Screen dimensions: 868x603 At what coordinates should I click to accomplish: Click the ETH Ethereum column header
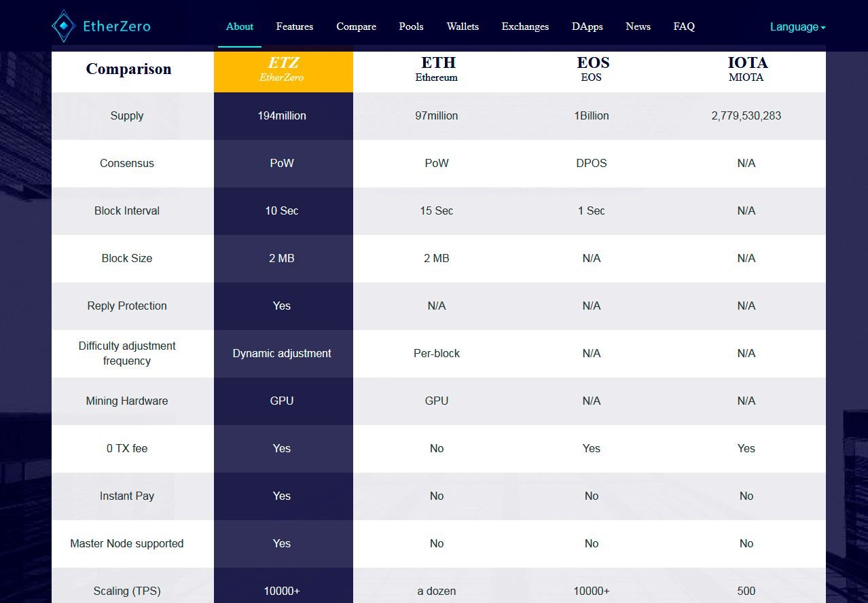[437, 69]
